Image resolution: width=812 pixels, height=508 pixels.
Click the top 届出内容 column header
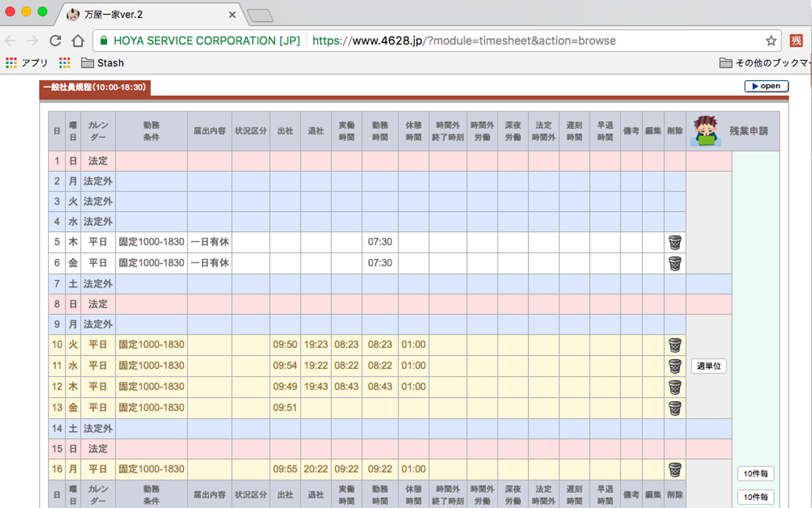click(210, 131)
